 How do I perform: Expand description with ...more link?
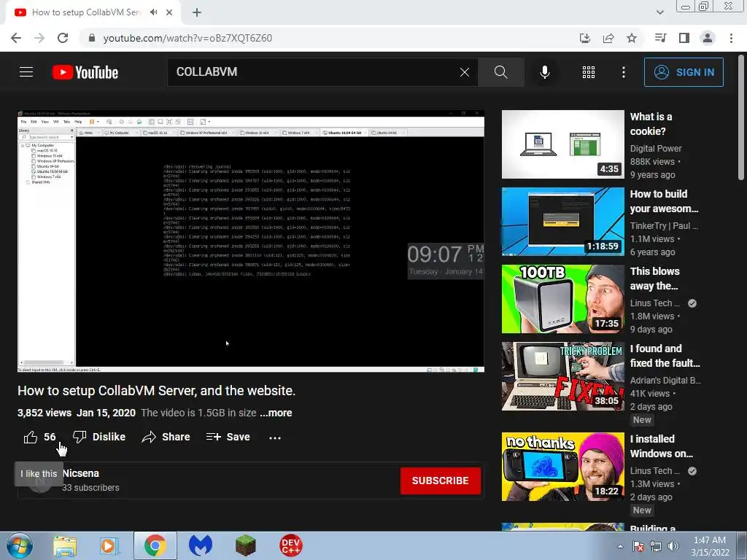276,413
